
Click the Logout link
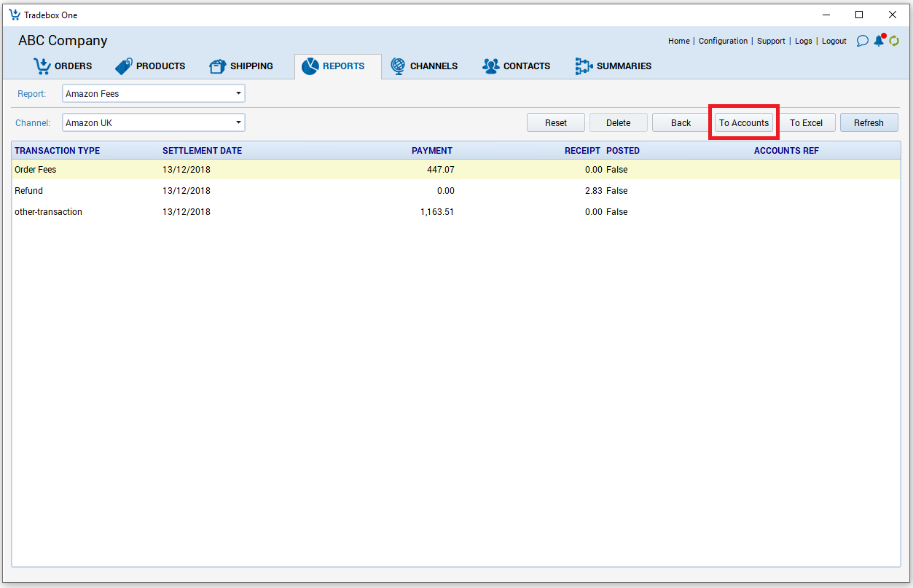click(834, 41)
